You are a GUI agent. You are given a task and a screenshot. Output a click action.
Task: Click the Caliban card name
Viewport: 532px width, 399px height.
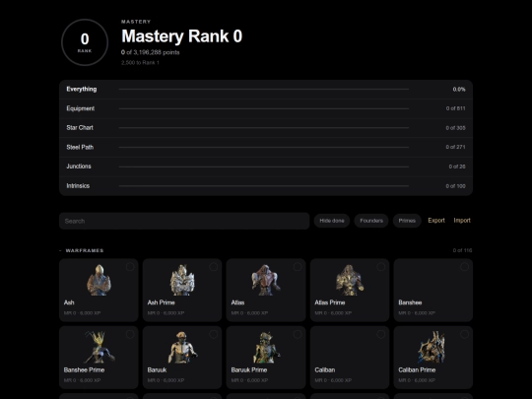pyautogui.click(x=325, y=370)
